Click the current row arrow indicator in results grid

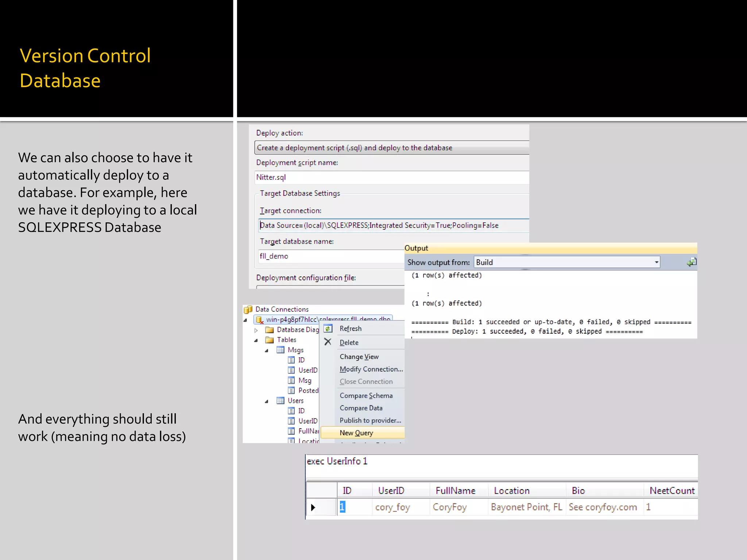[313, 507]
